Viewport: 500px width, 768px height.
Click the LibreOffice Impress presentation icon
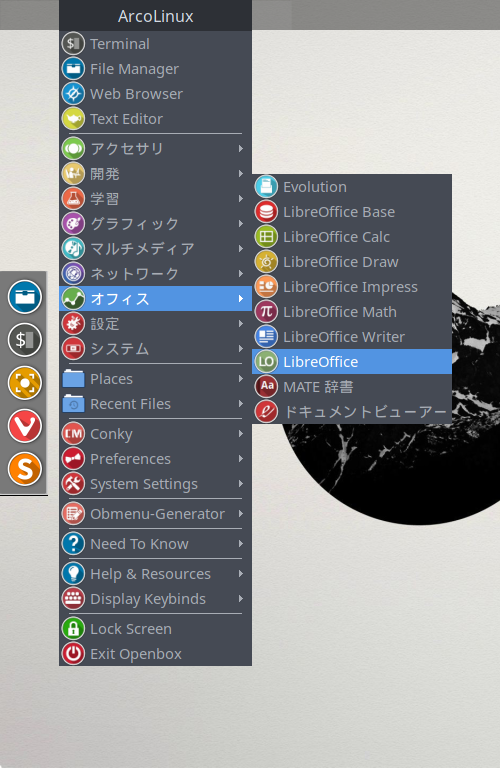click(266, 287)
